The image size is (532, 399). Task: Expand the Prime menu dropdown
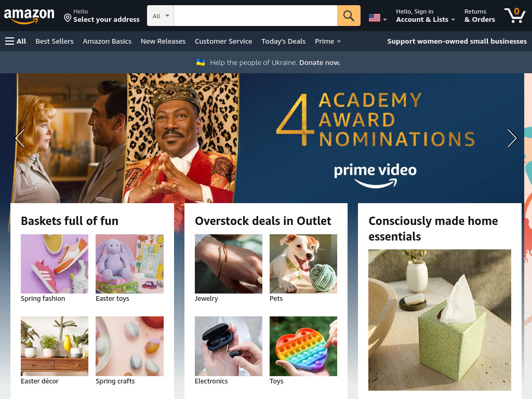click(x=327, y=42)
